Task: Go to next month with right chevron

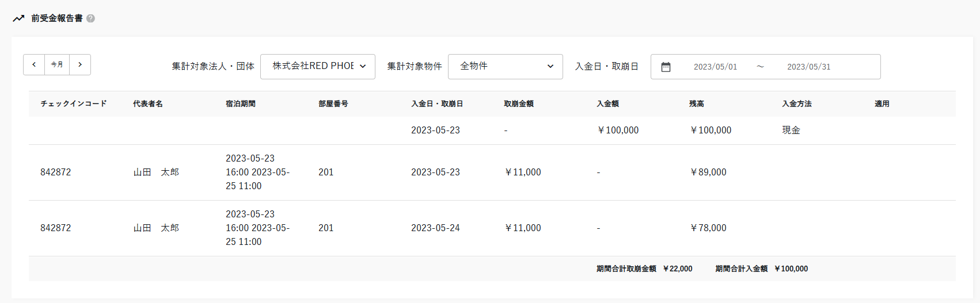Action: pos(80,65)
